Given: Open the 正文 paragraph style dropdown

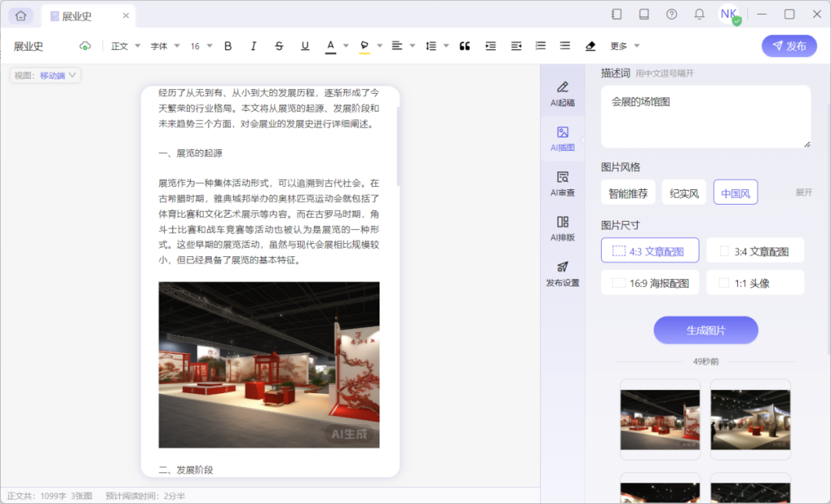Looking at the screenshot, I should [125, 46].
